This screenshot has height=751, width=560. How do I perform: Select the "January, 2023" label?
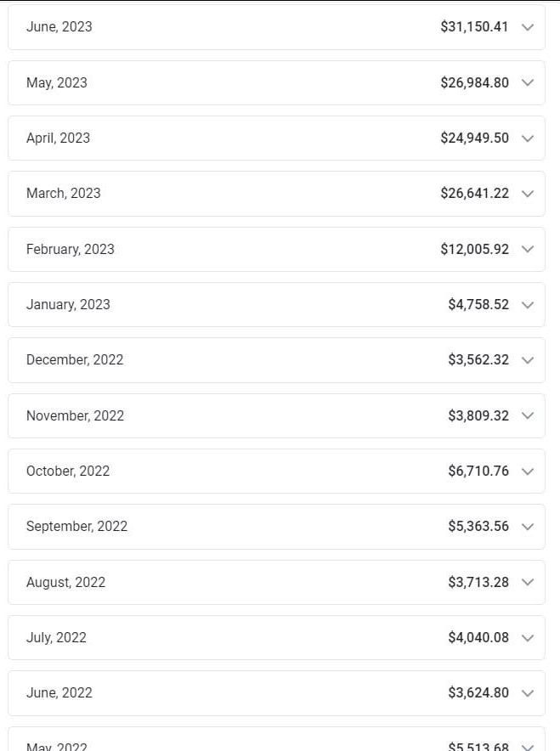[x=68, y=304]
